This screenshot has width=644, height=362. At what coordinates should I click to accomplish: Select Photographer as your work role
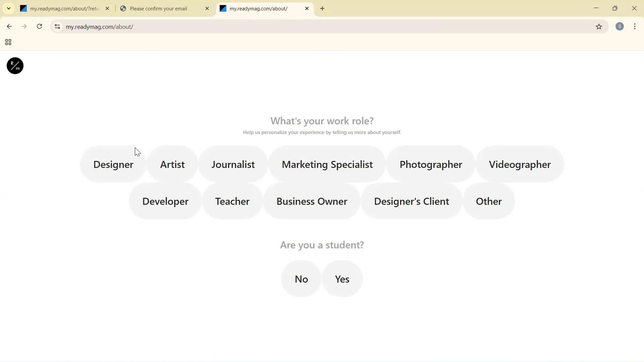coord(431,164)
